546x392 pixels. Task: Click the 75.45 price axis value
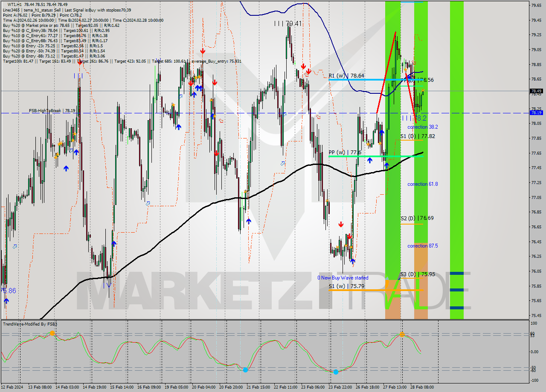pos(536,315)
